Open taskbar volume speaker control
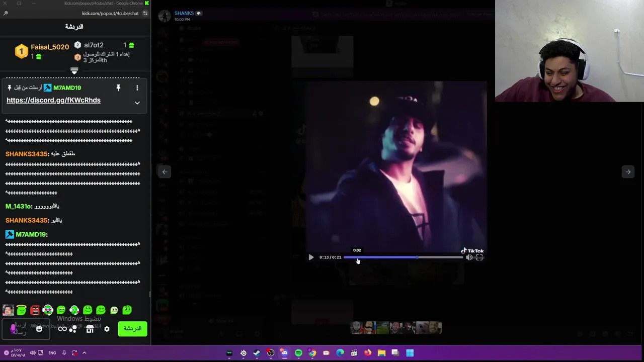This screenshot has height=362, width=644. [32, 353]
